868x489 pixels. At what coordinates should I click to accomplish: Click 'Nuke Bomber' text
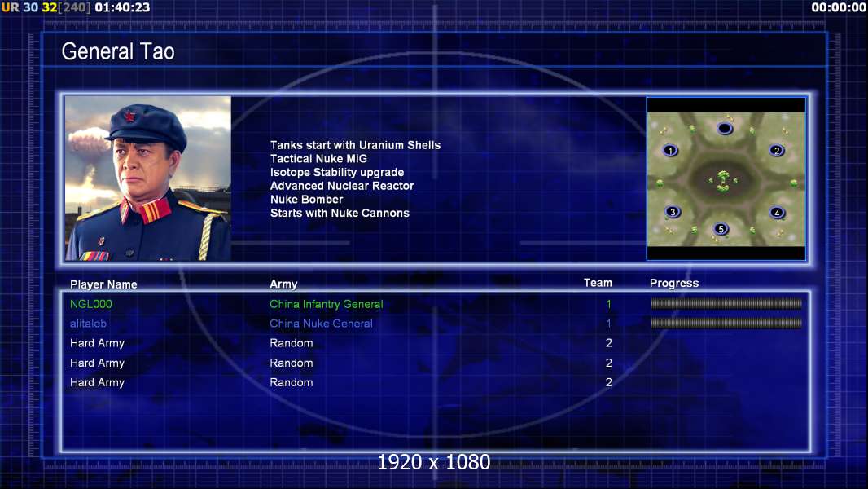click(307, 200)
